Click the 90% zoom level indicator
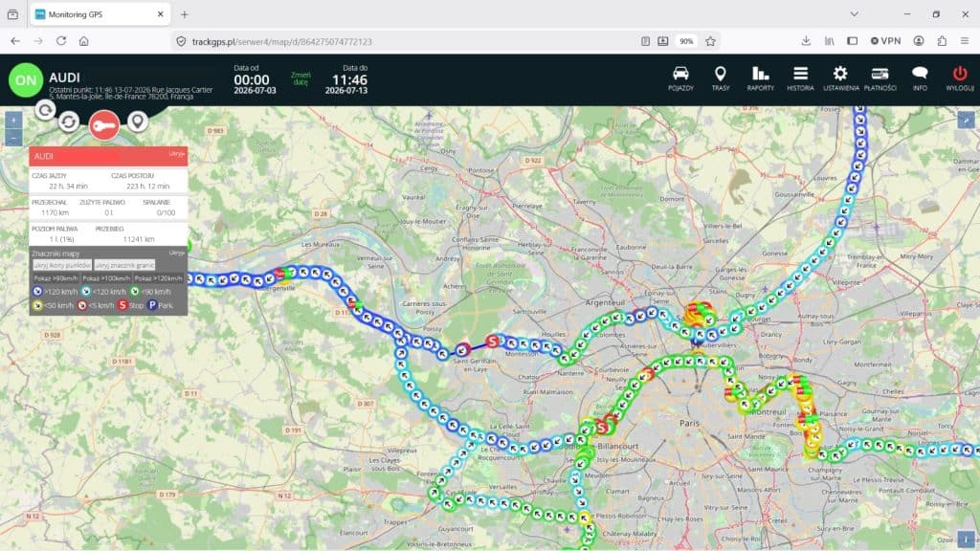Image resolution: width=980 pixels, height=551 pixels. (x=686, y=41)
